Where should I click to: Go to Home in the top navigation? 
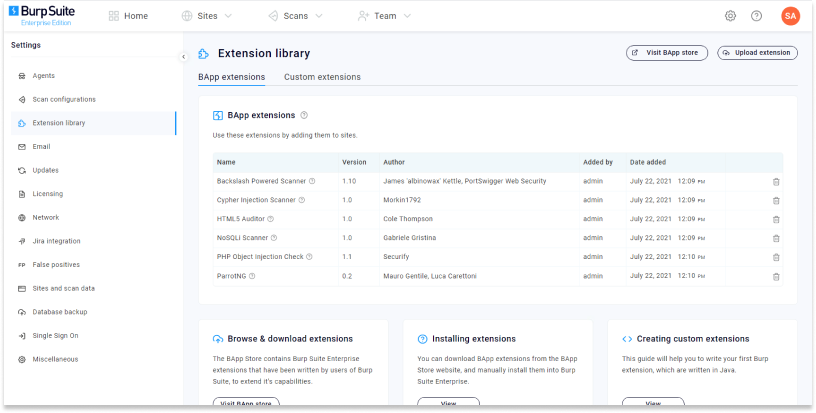pos(128,16)
